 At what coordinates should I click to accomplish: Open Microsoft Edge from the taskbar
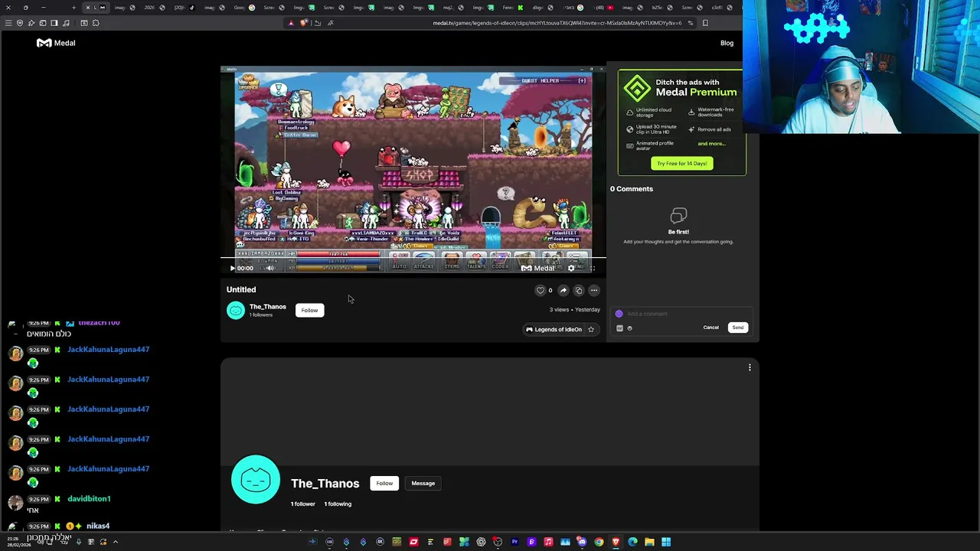point(632,542)
